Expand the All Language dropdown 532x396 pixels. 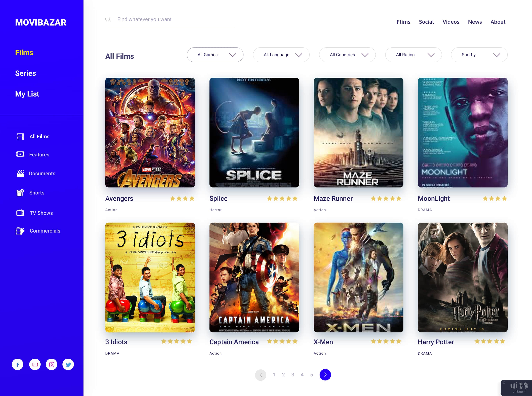281,55
